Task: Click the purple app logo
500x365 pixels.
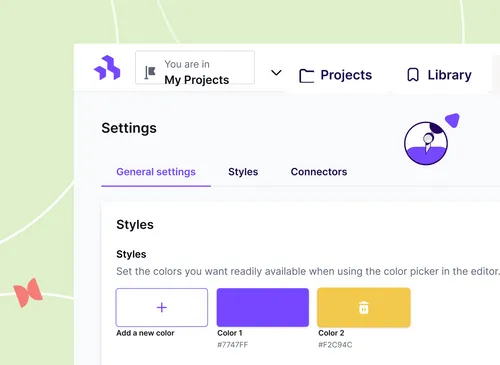Action: coord(107,68)
